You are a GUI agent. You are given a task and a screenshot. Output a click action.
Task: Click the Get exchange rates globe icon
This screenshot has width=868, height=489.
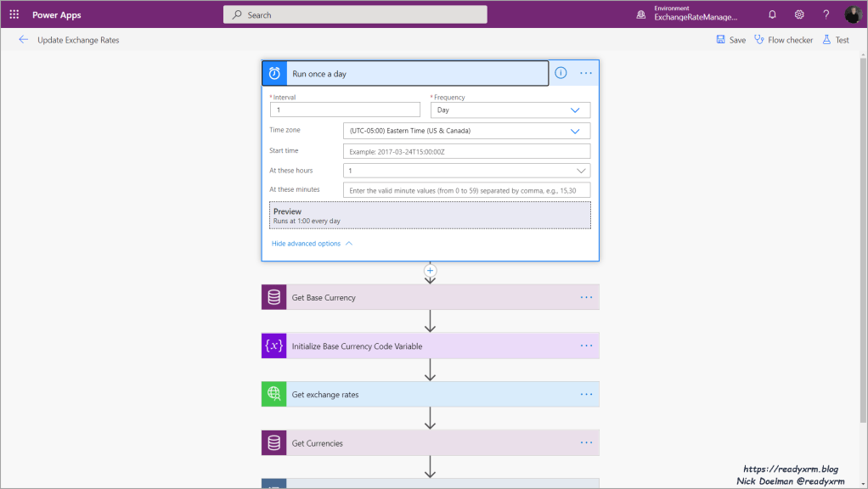[x=274, y=394]
